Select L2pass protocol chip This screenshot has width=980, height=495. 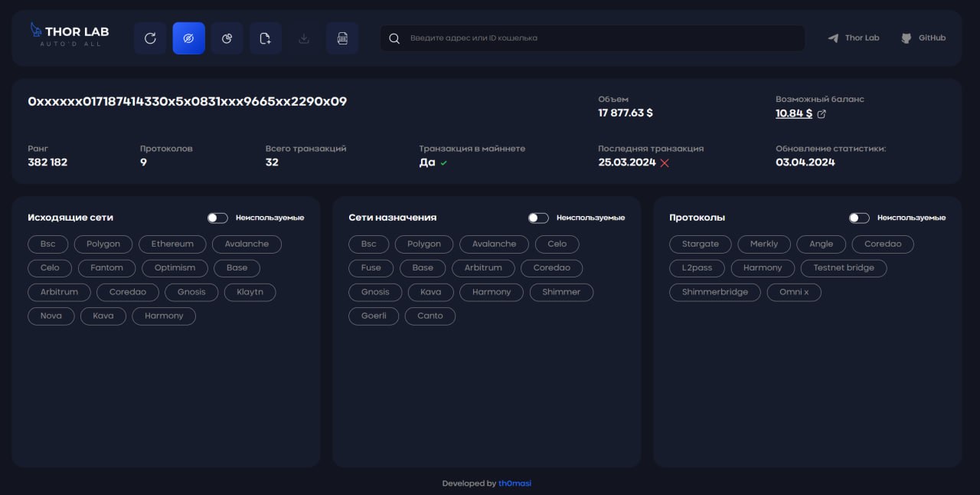pyautogui.click(x=697, y=268)
